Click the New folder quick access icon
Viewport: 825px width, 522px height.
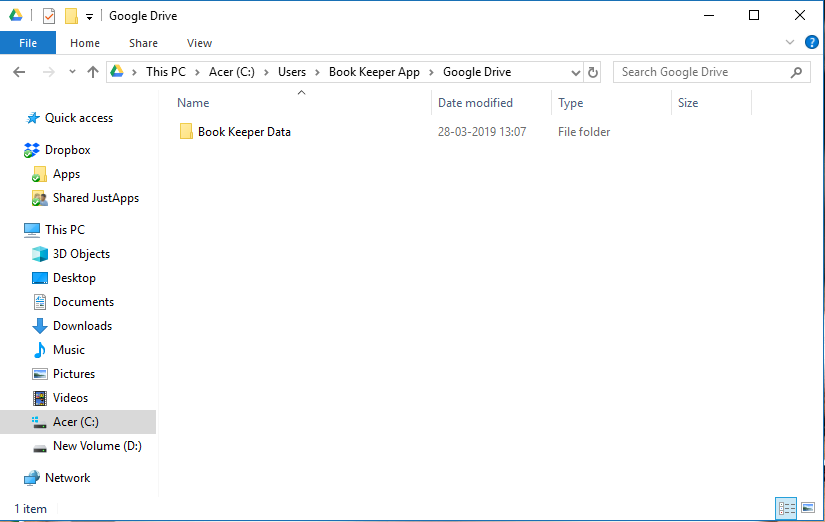tap(72, 16)
